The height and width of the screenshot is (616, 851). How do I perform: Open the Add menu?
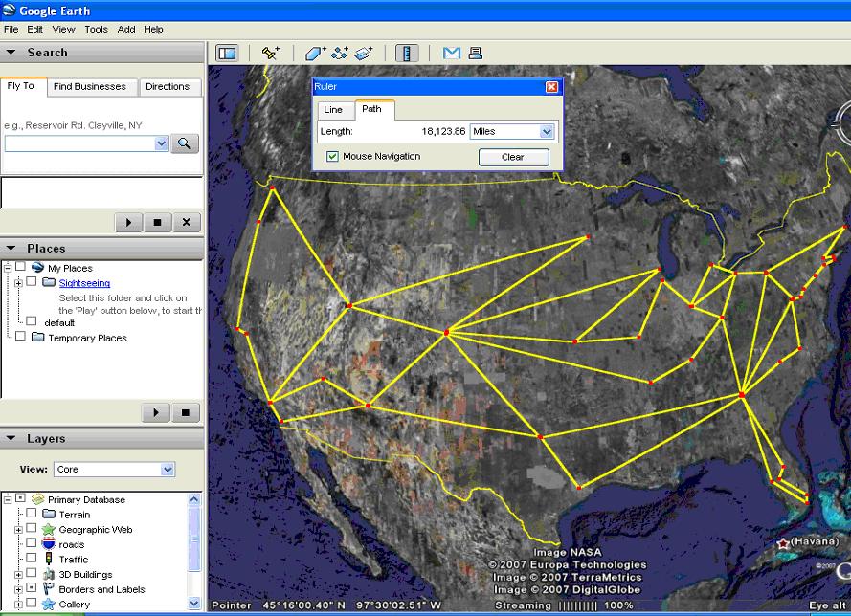(x=126, y=30)
